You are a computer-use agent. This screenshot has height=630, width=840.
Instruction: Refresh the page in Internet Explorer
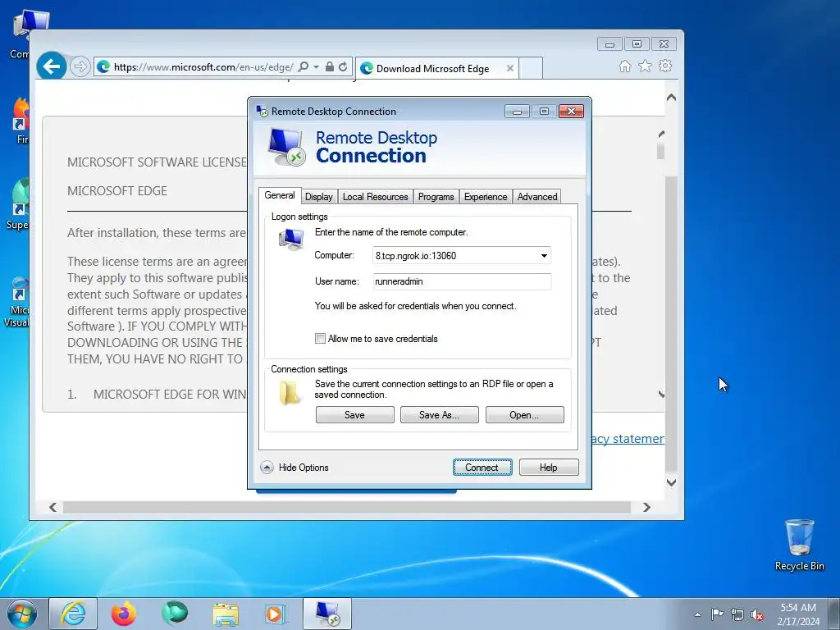(343, 67)
